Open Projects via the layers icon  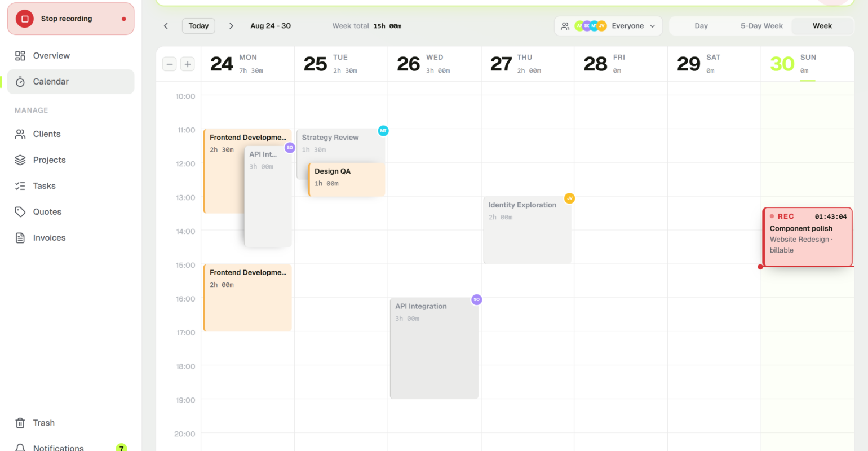pyautogui.click(x=20, y=160)
